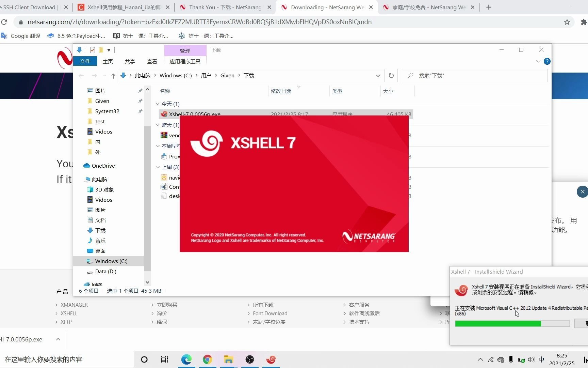Click the properties checkmark quick access icon

point(92,50)
